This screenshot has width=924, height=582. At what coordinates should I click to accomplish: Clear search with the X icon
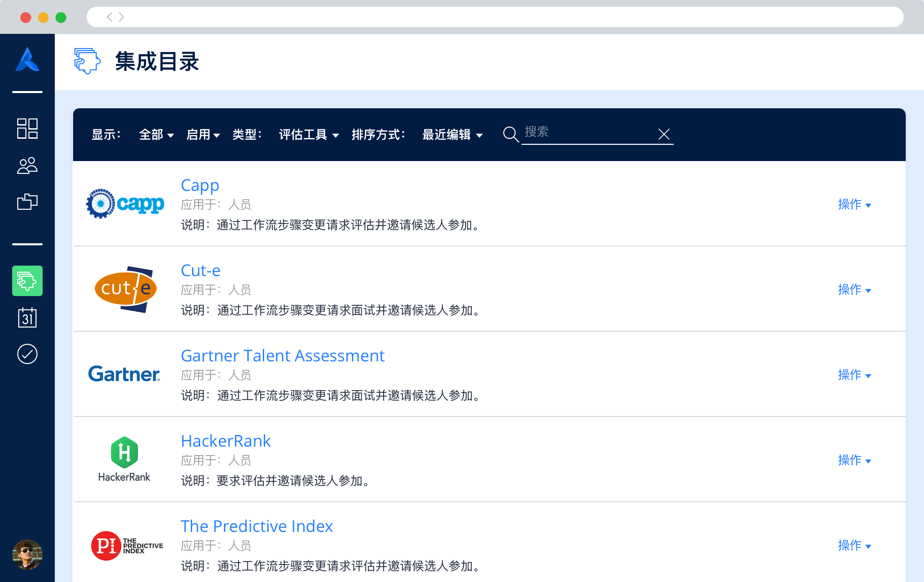click(x=664, y=134)
